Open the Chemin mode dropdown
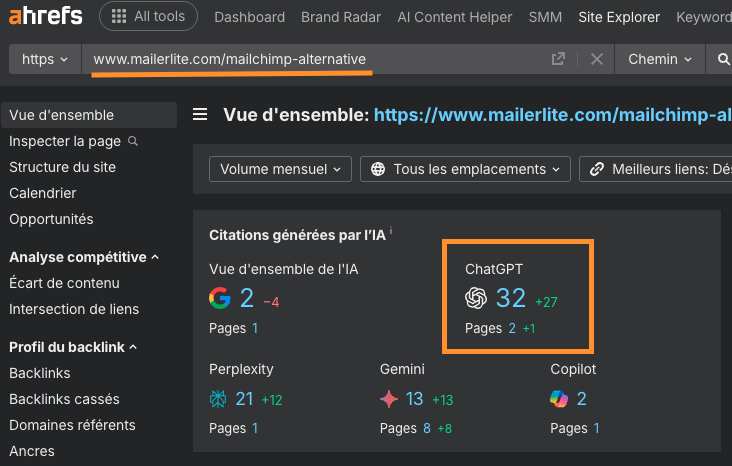The height and width of the screenshot is (466, 732). [x=659, y=59]
